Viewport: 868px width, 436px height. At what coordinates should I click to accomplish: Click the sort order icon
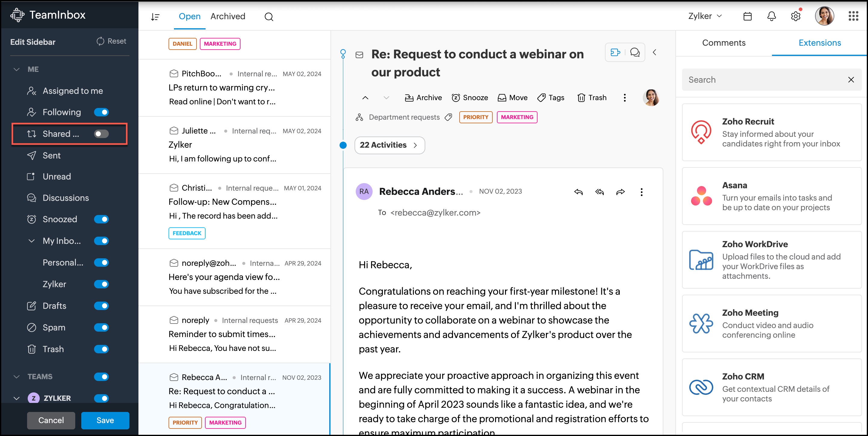tap(155, 17)
